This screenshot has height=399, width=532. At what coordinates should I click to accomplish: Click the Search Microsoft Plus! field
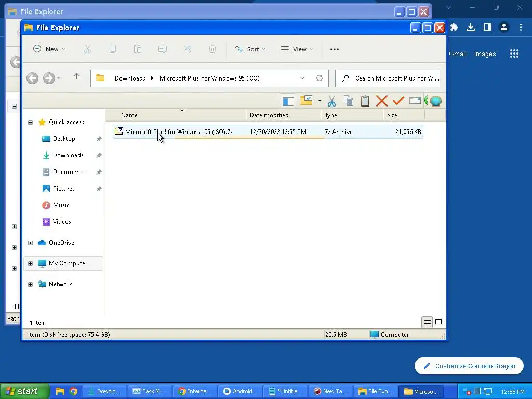388,78
